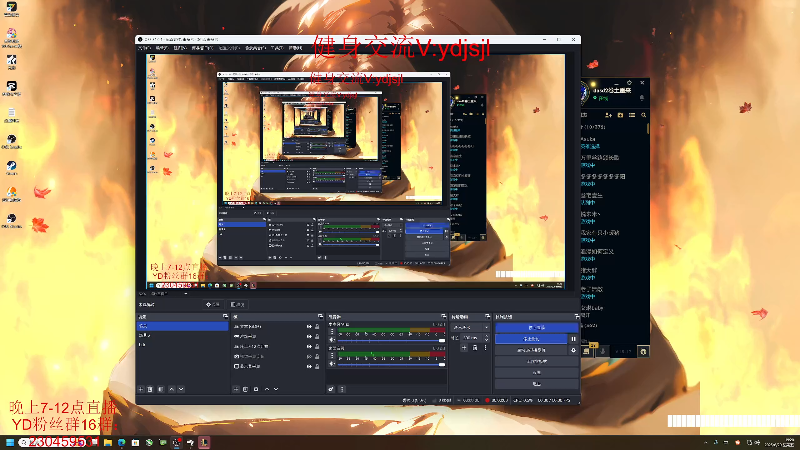Open the Docks menu in OBS
Image resolution: width=800 pixels, height=450 pixels.
tap(203, 48)
